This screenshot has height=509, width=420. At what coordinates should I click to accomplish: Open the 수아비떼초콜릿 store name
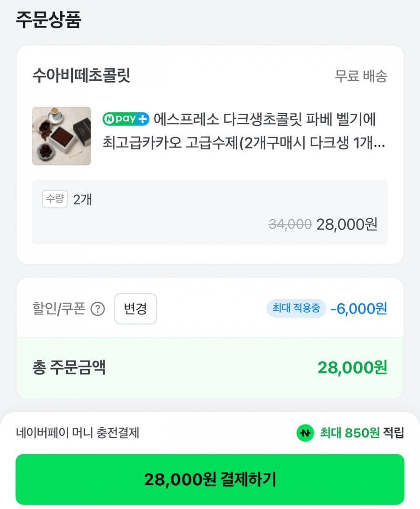[81, 75]
